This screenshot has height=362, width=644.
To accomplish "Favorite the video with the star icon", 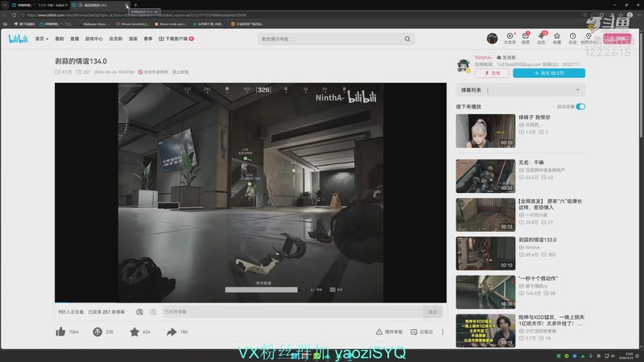I will click(134, 331).
